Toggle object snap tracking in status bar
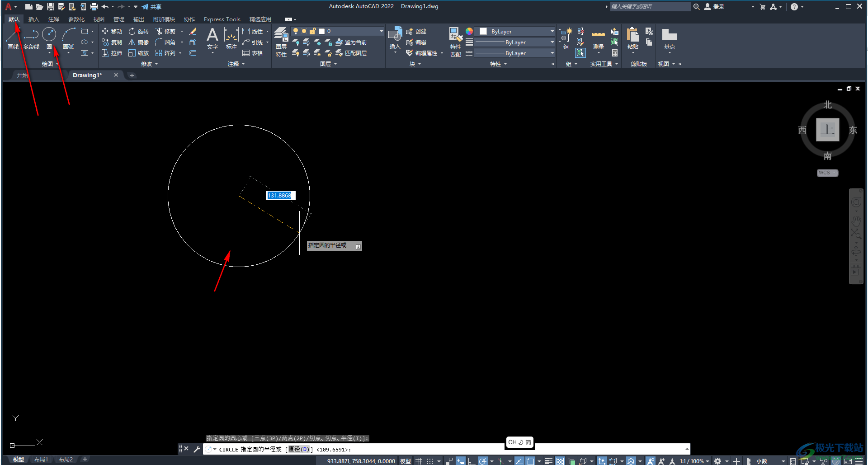 pyautogui.click(x=519, y=461)
